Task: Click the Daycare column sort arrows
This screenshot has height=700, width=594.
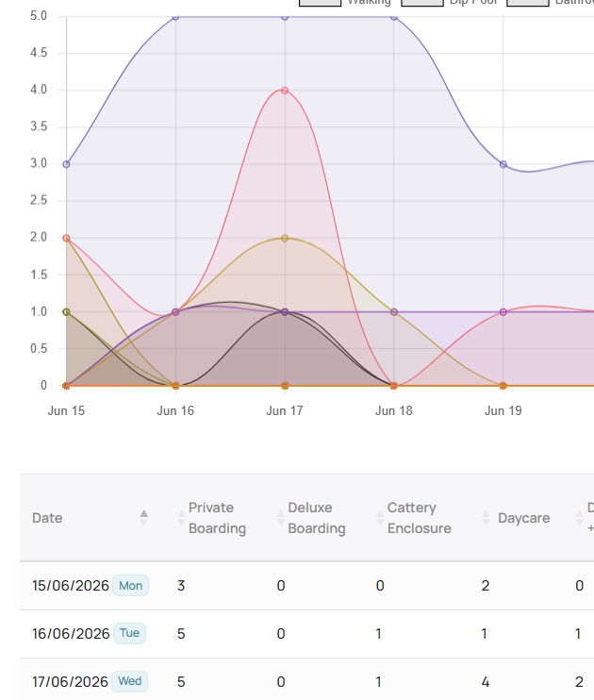Action: (486, 518)
